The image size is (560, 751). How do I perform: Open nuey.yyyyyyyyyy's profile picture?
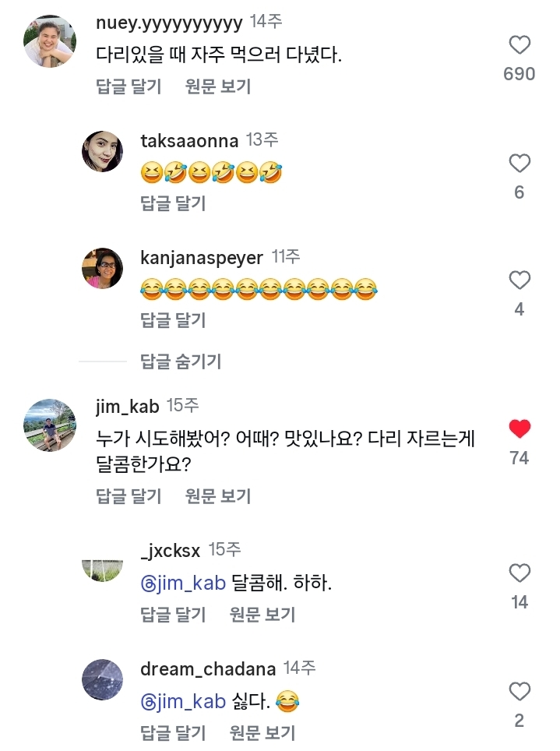(49, 41)
